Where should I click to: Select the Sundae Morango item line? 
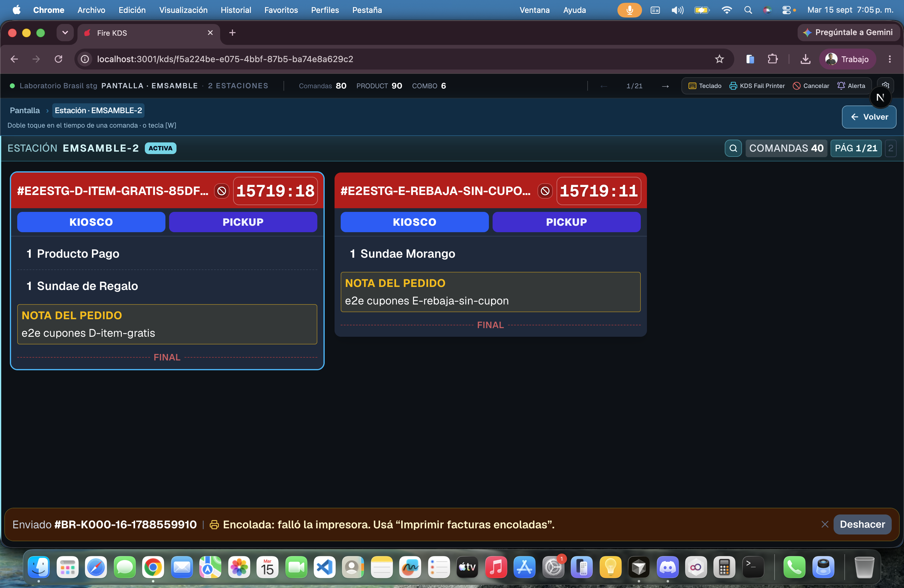click(490, 254)
